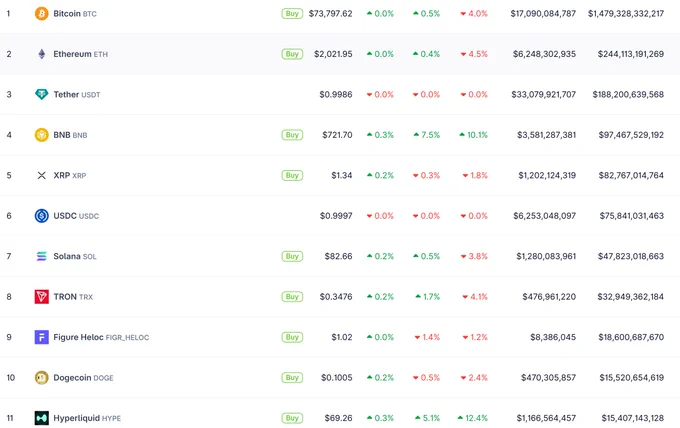This screenshot has width=680, height=428.
Task: Select Buy button in Ethereum row
Action: tap(292, 54)
